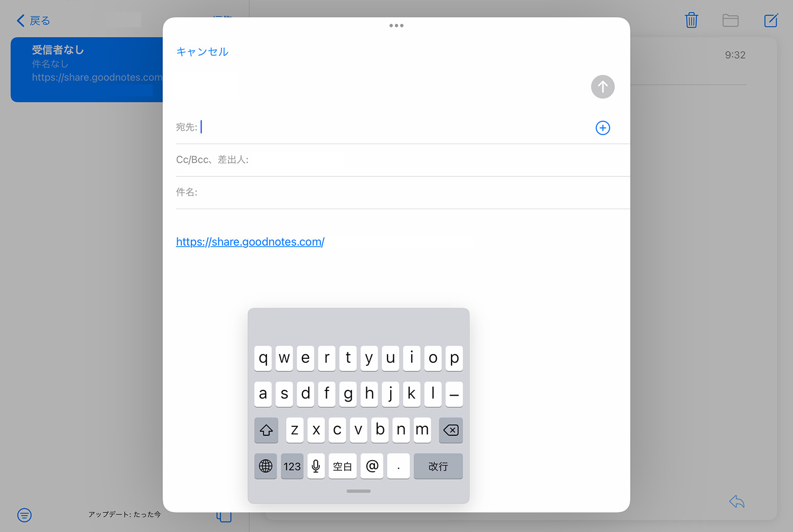
Task: Cancel the draft with キャンセル
Action: point(202,52)
